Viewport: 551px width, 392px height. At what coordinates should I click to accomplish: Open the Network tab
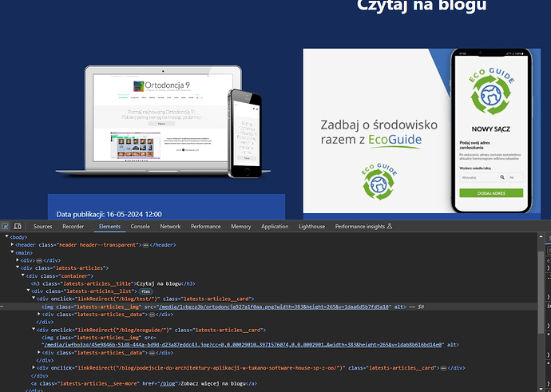[x=170, y=227]
